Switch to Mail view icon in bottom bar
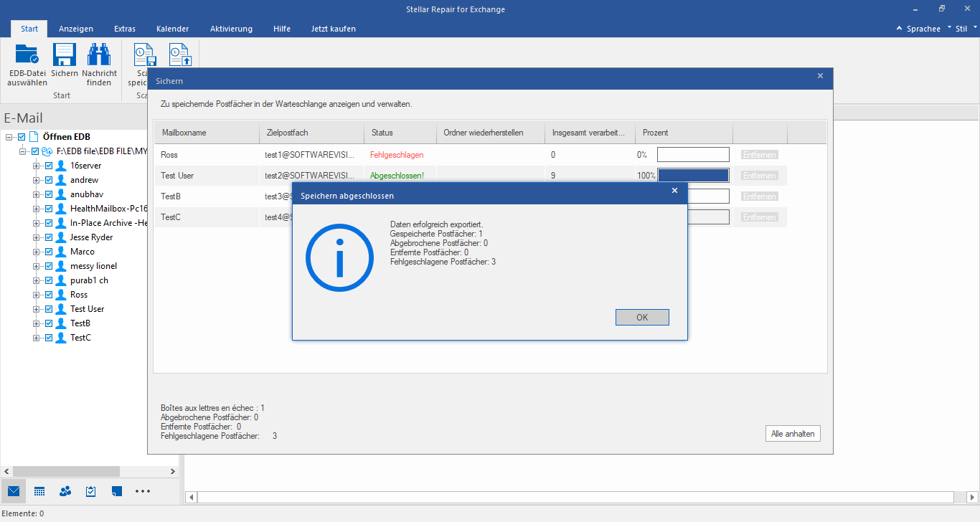 pyautogui.click(x=14, y=491)
